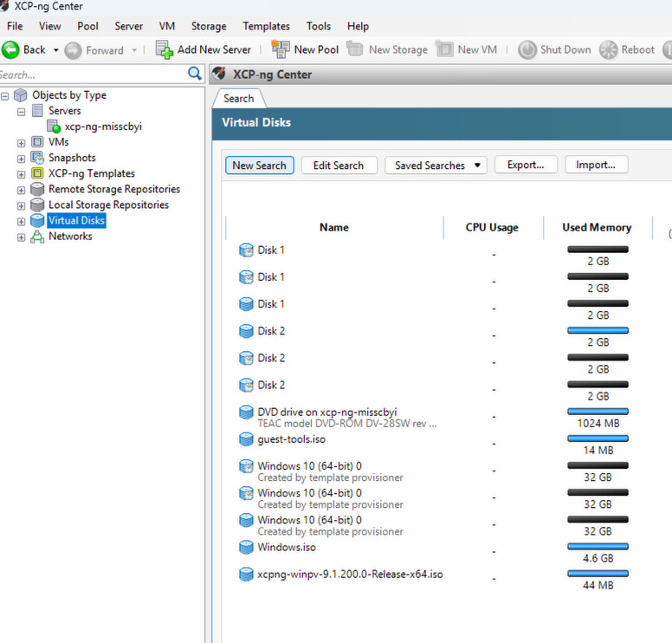Expand the Snapshots node
The image size is (672, 643).
(x=21, y=159)
